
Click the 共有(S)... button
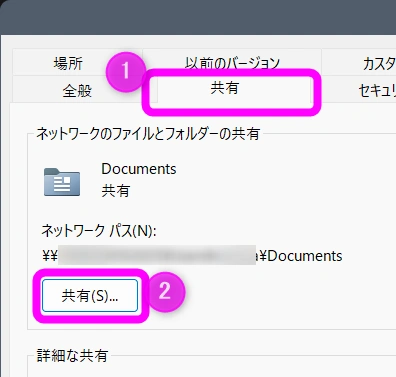coord(90,296)
